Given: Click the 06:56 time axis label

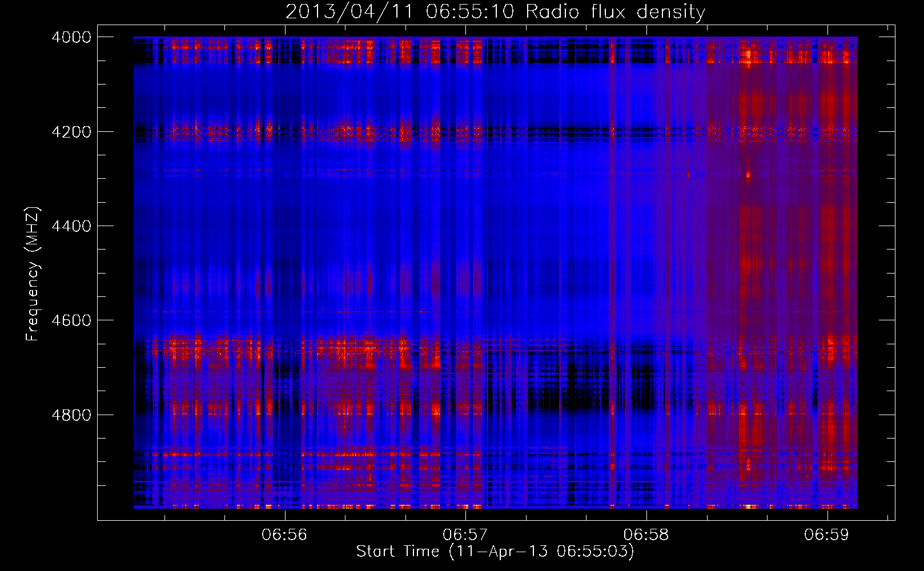Looking at the screenshot, I should (284, 535).
